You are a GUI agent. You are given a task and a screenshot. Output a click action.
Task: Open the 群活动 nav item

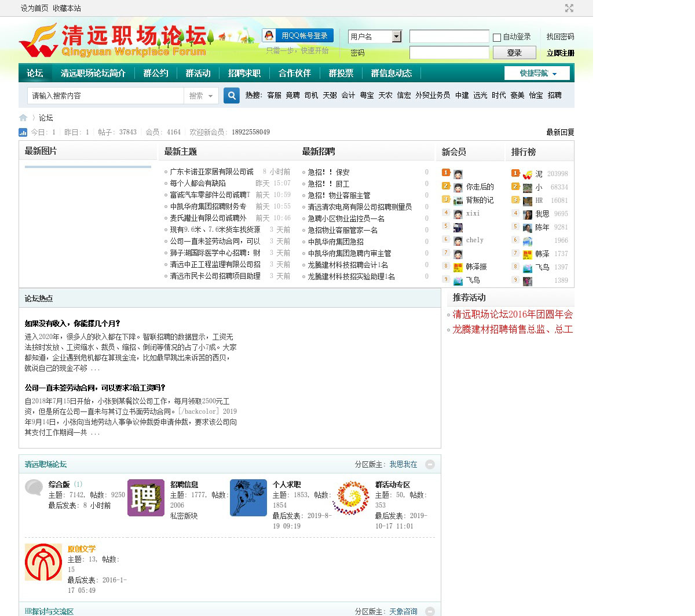tap(198, 73)
